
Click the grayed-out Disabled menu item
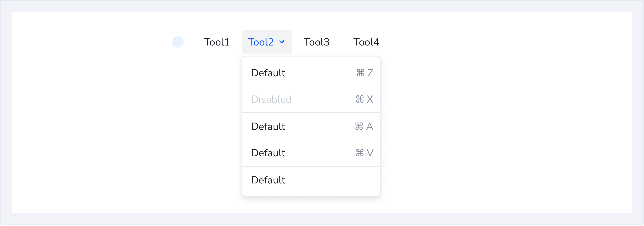[271, 99]
